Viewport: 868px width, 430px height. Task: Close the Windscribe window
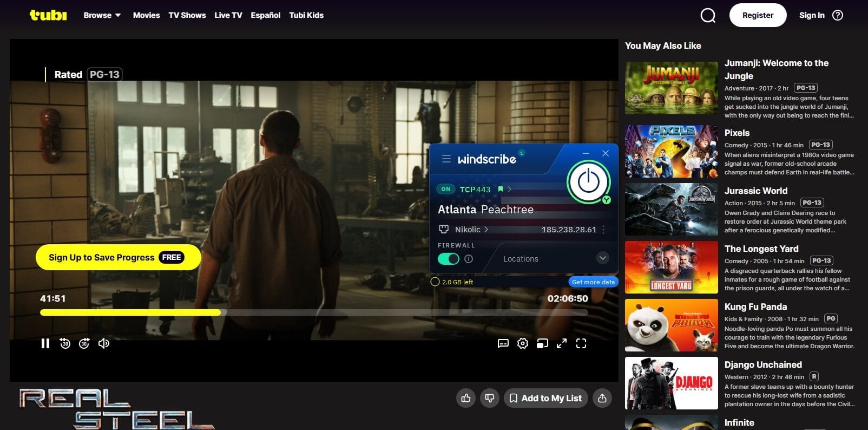[x=606, y=153]
